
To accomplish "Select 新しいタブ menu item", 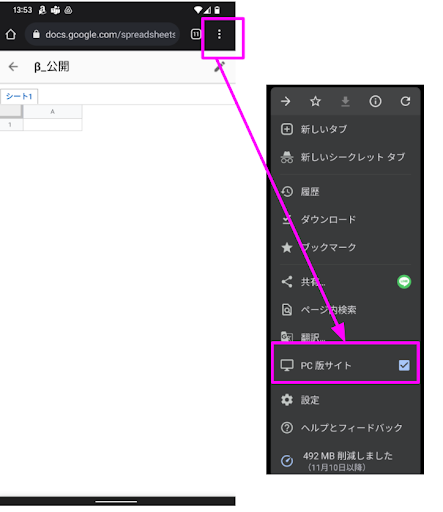I will [345, 129].
